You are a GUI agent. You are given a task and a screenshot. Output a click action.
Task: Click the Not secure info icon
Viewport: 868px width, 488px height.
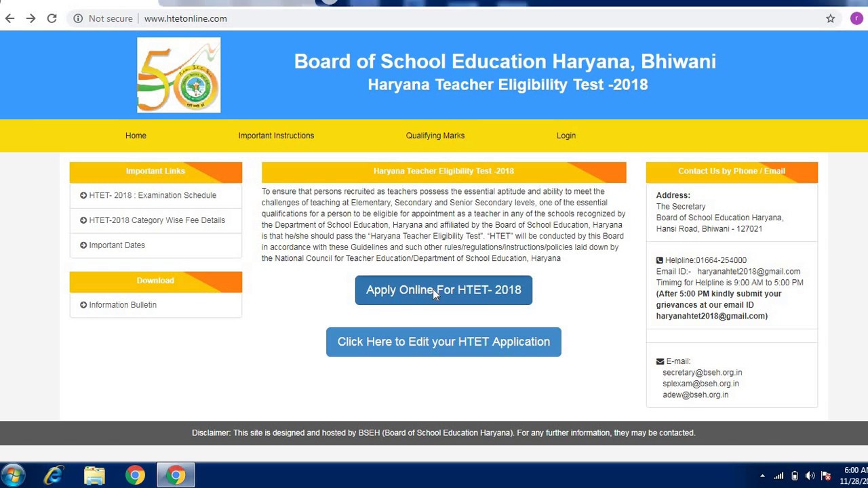pyautogui.click(x=78, y=18)
